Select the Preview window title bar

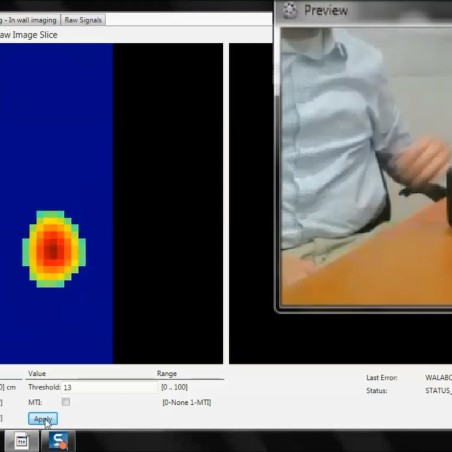[x=363, y=11]
